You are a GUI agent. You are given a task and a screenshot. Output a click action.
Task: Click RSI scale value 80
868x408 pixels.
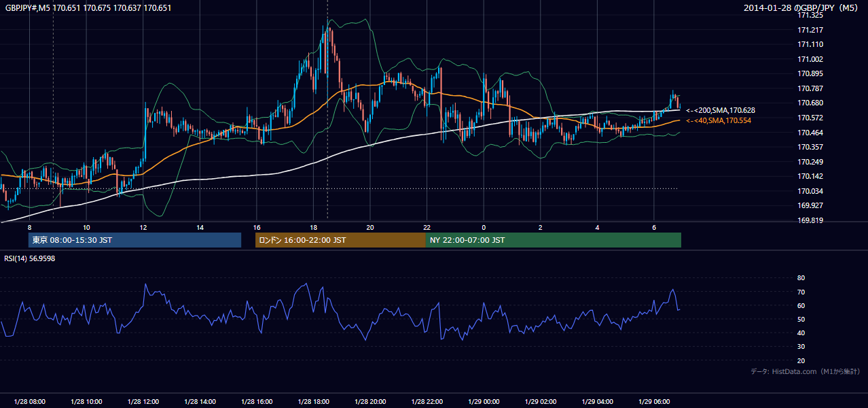(x=801, y=278)
